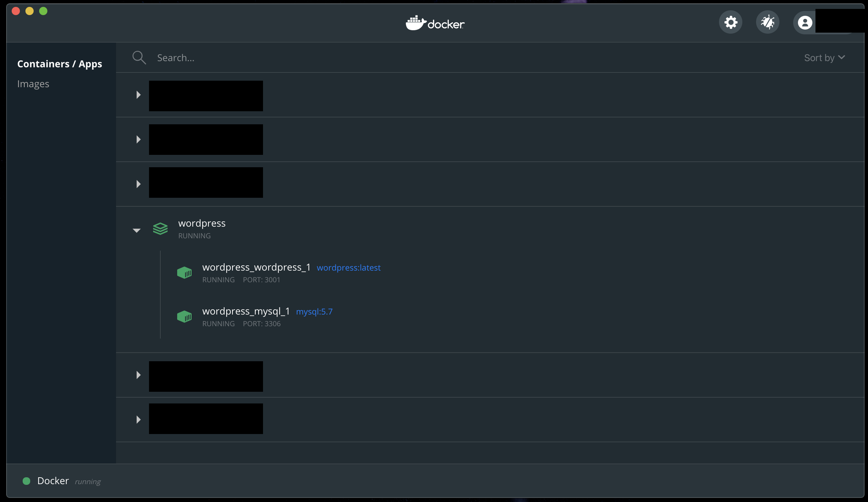Click wordpress_mysql_1 container icon
Screen dimensions: 868x502
[184, 316]
